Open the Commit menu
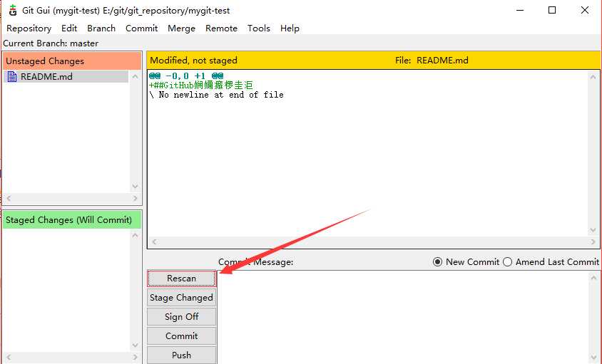 tap(142, 28)
